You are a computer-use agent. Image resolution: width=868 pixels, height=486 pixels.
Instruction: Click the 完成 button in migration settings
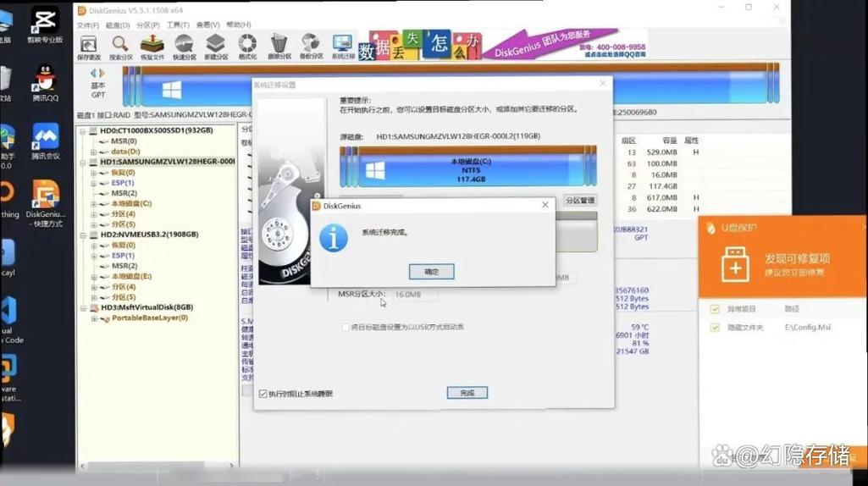pyautogui.click(x=467, y=393)
